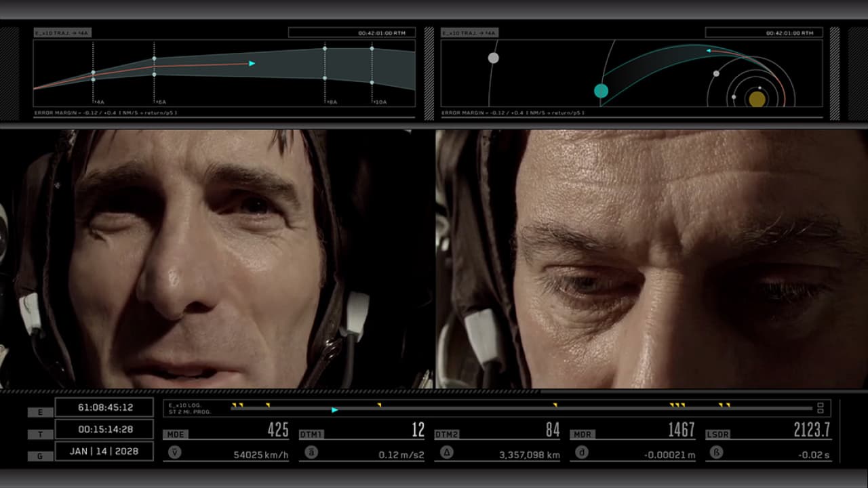Viewport: 868px width, 488px height.
Task: Click the đ icon under MDR
Action: coord(582,453)
